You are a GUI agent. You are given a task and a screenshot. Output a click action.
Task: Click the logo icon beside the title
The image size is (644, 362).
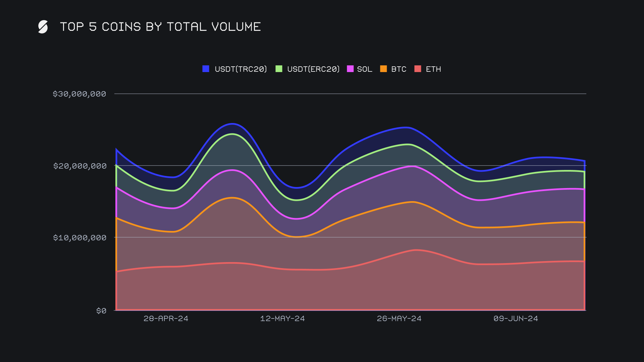(43, 27)
